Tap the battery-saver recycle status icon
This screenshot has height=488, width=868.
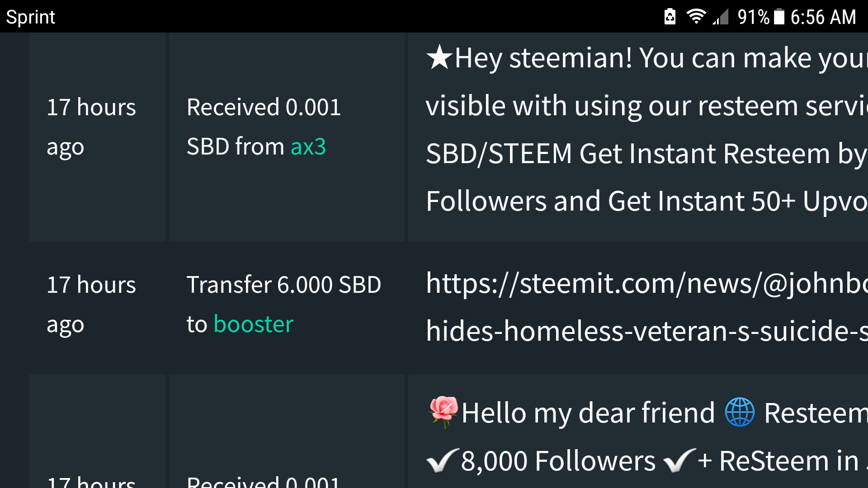point(670,17)
